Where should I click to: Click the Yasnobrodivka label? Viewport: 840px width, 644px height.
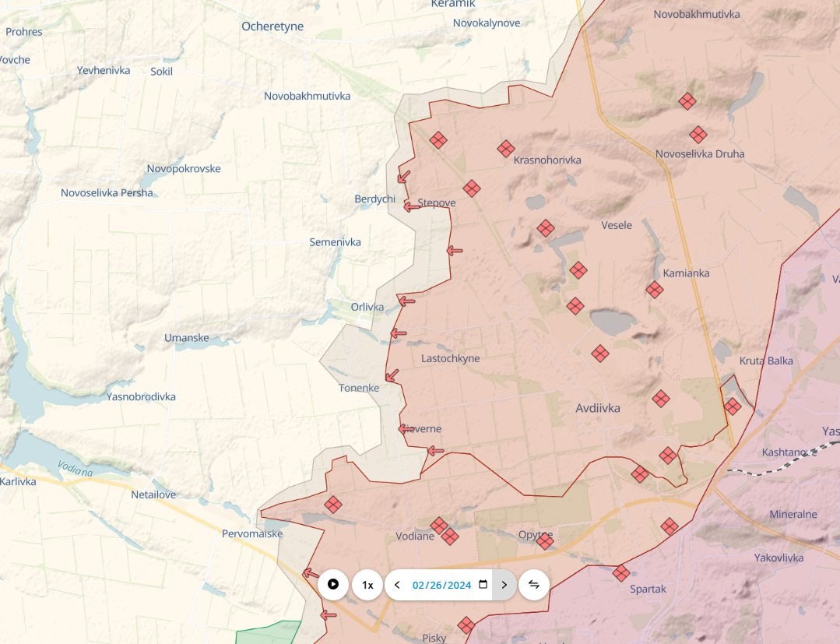(141, 397)
